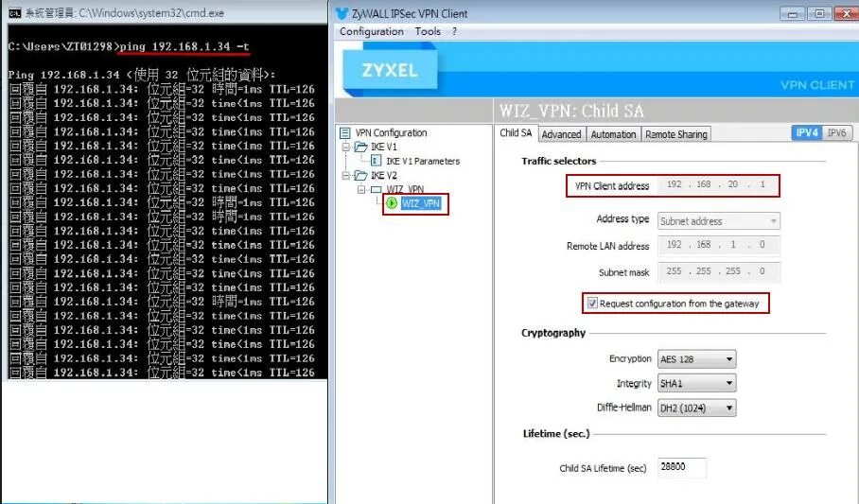Image resolution: width=859 pixels, height=504 pixels.
Task: Click the WIZ_VPN parent node icon
Action: click(x=377, y=189)
